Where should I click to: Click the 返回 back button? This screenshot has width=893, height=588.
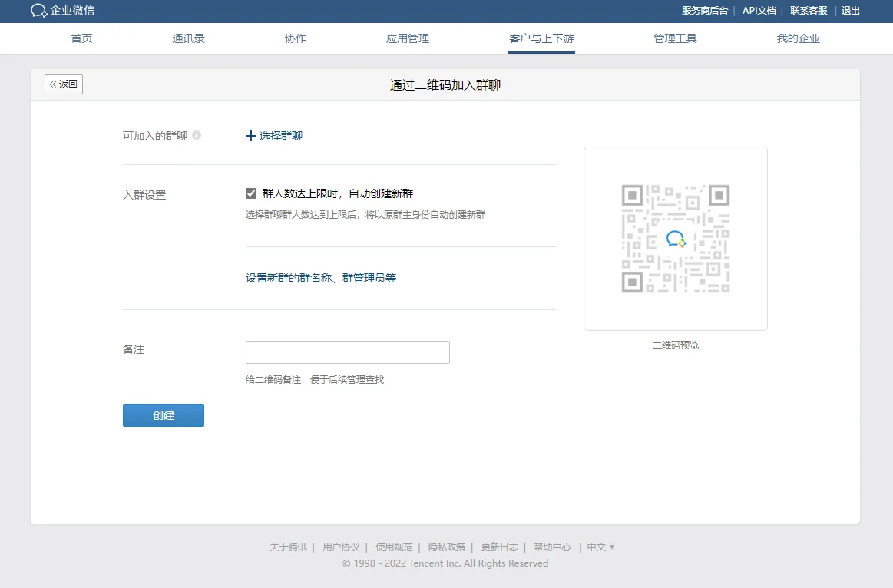64,84
